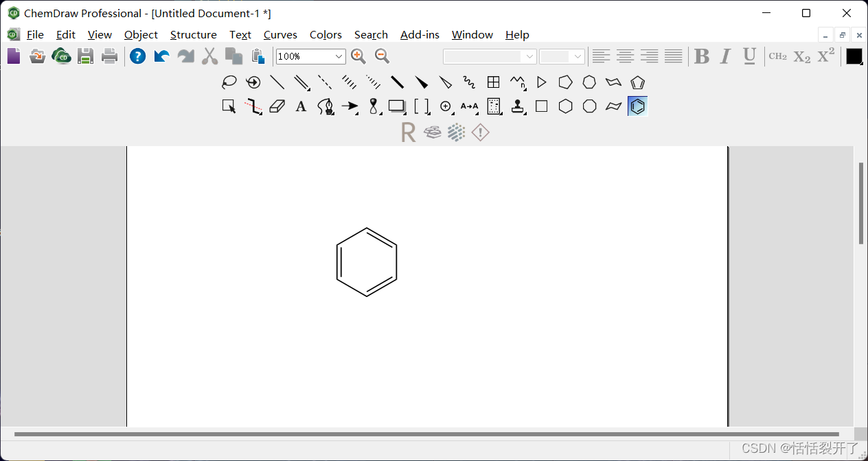
Task: Expand the font family combo box
Action: point(528,56)
